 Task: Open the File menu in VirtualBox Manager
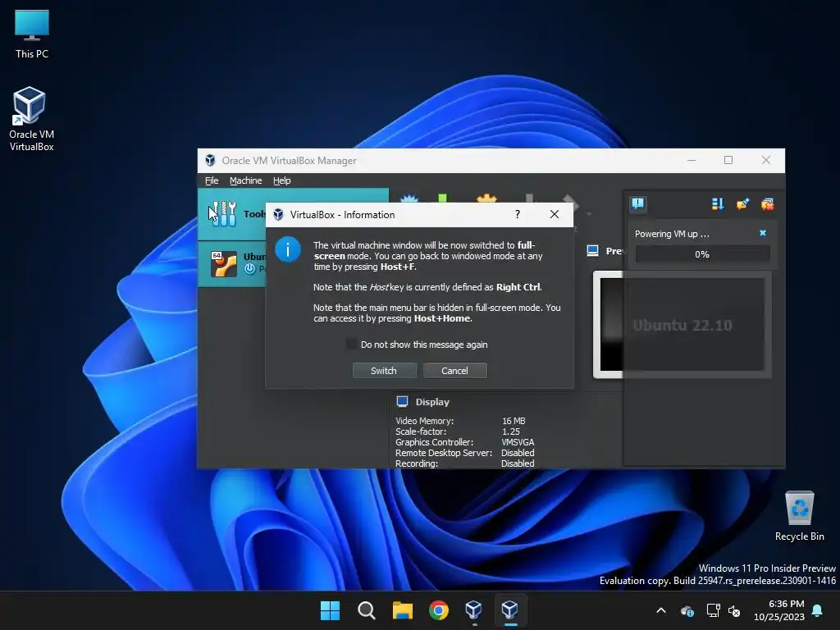coord(212,180)
